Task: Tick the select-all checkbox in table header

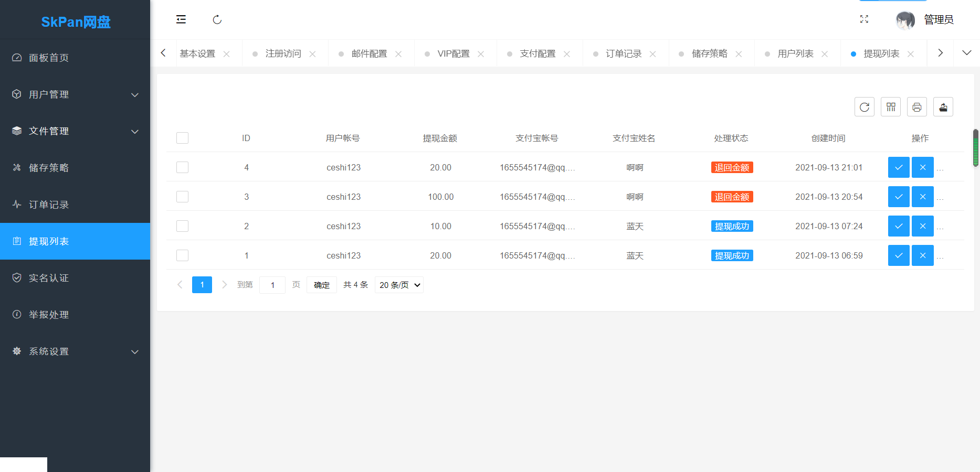Action: [182, 138]
